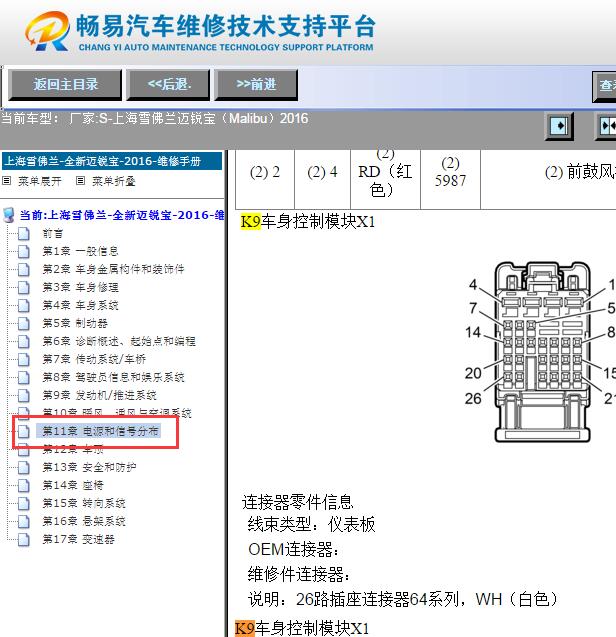Click the page icon beside 第1章
The image size is (616, 637).
(x=24, y=251)
